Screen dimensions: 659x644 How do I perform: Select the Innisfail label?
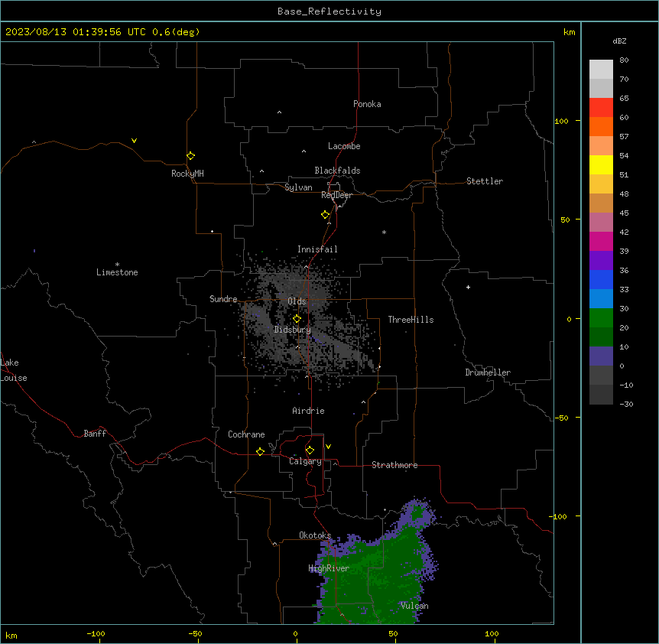[317, 249]
